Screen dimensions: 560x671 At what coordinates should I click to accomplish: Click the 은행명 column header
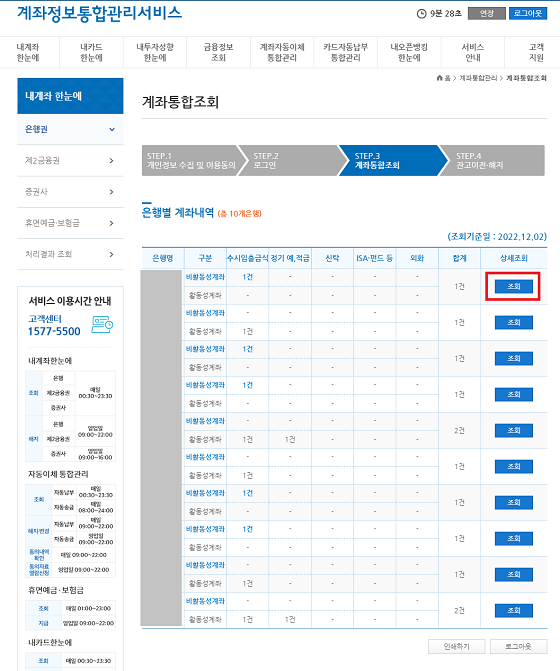coord(163,258)
